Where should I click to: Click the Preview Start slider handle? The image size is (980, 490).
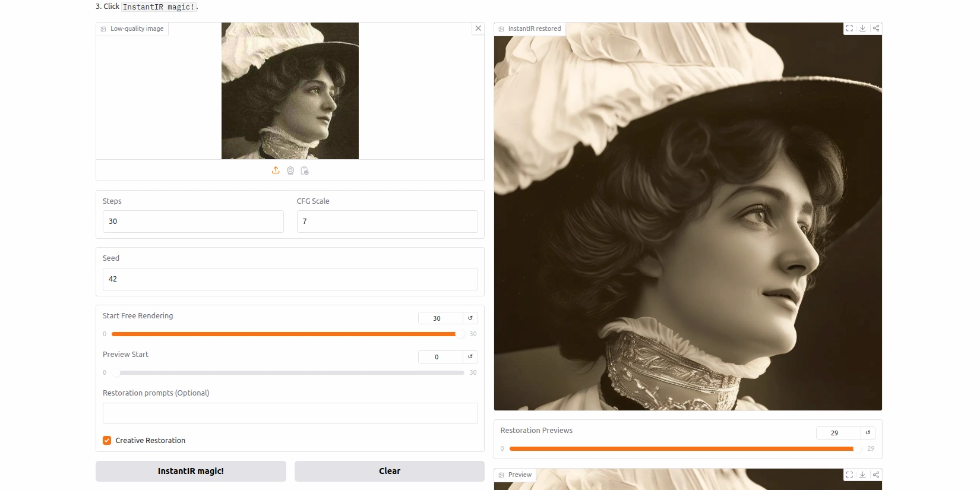click(116, 373)
